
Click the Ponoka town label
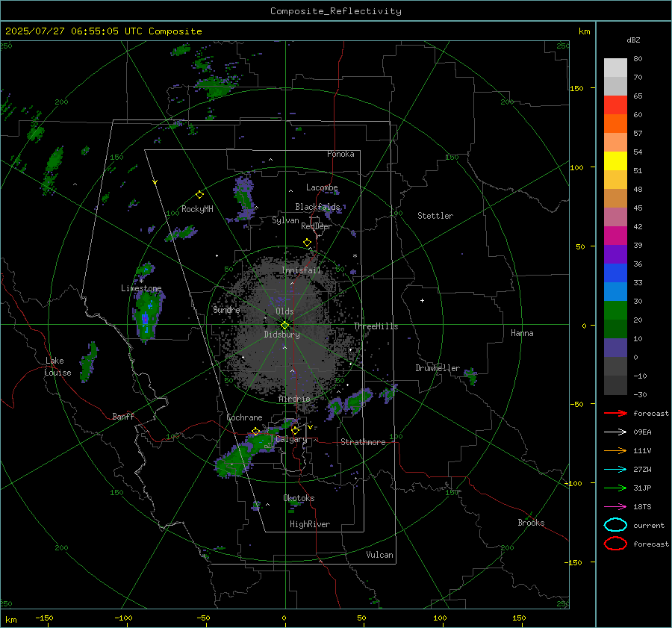340,154
